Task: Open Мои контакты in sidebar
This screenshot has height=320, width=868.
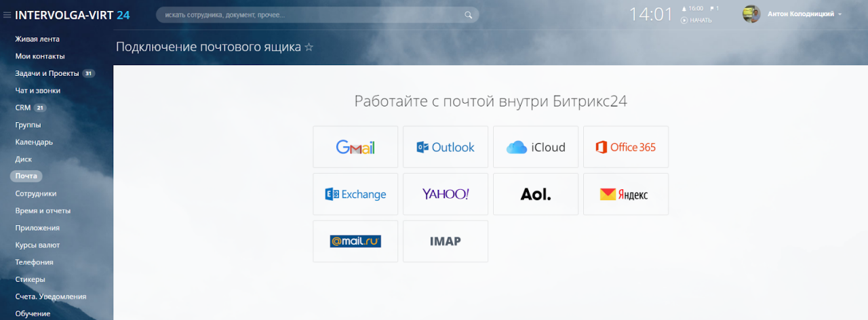Action: [x=40, y=56]
